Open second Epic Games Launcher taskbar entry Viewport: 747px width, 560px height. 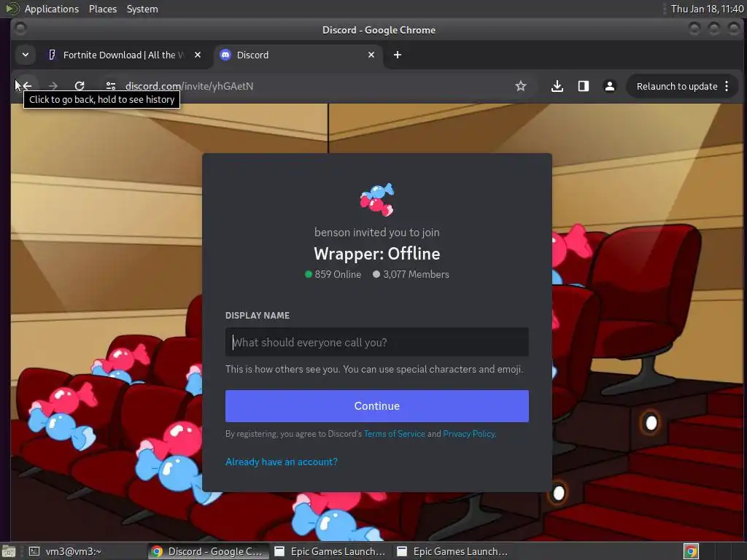[x=452, y=551]
